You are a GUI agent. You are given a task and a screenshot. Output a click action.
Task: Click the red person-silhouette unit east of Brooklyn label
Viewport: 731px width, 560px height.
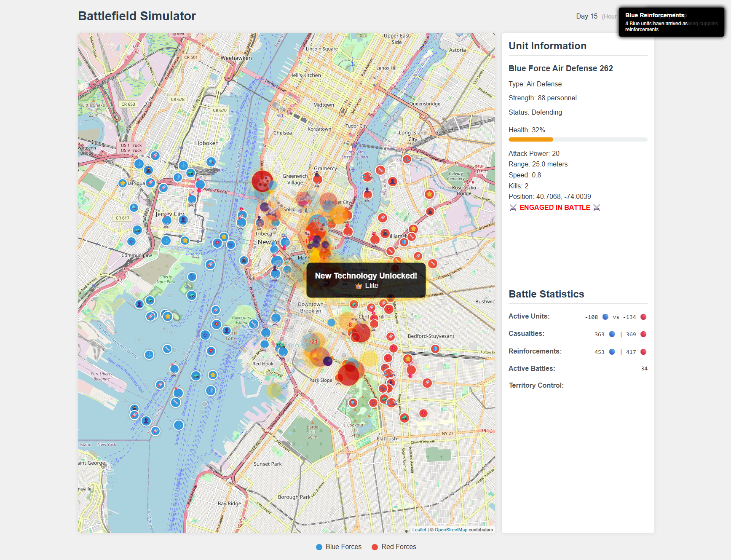(x=393, y=181)
